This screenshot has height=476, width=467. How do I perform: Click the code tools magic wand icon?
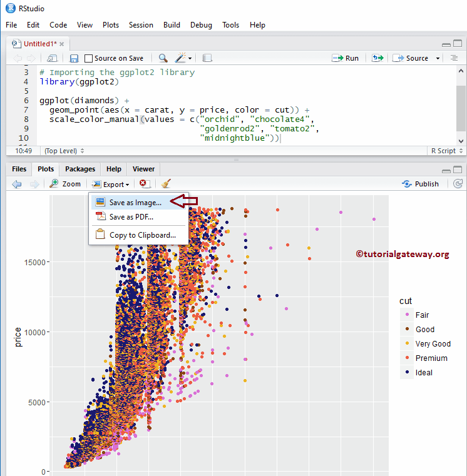coord(180,58)
